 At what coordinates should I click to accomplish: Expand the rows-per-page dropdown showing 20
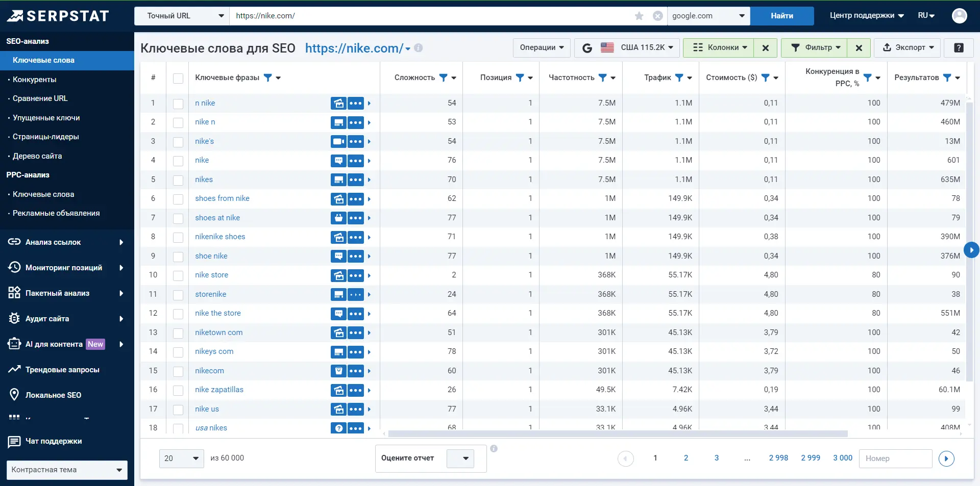click(181, 458)
